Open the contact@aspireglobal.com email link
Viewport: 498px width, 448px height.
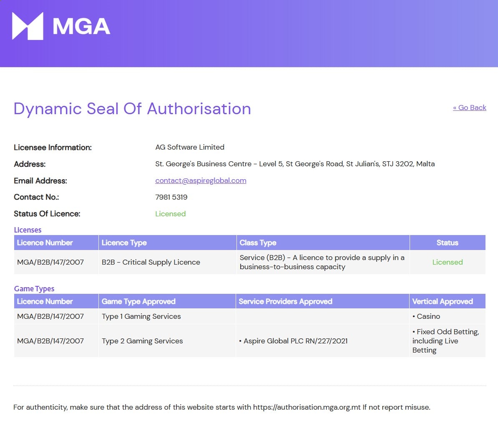point(201,180)
